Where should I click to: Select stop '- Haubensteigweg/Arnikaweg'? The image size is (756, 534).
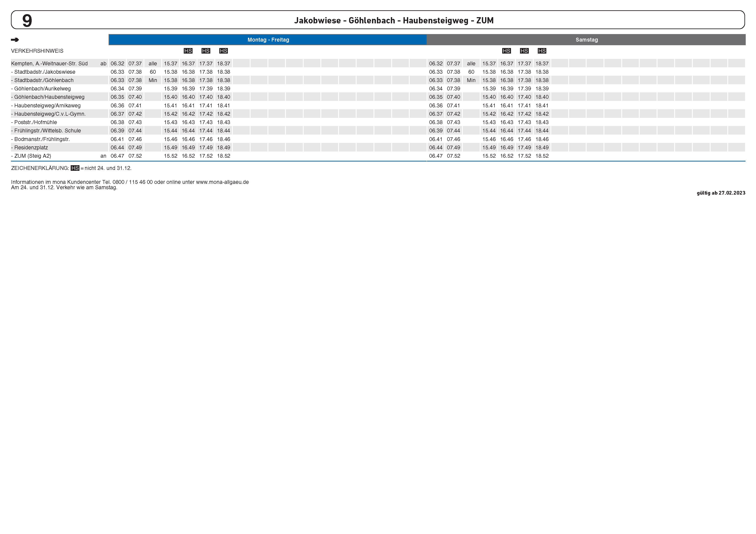(x=46, y=105)
